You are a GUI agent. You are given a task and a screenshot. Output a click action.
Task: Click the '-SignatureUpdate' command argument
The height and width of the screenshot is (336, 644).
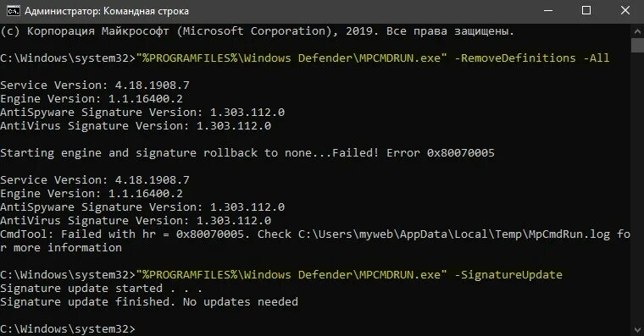(x=508, y=274)
